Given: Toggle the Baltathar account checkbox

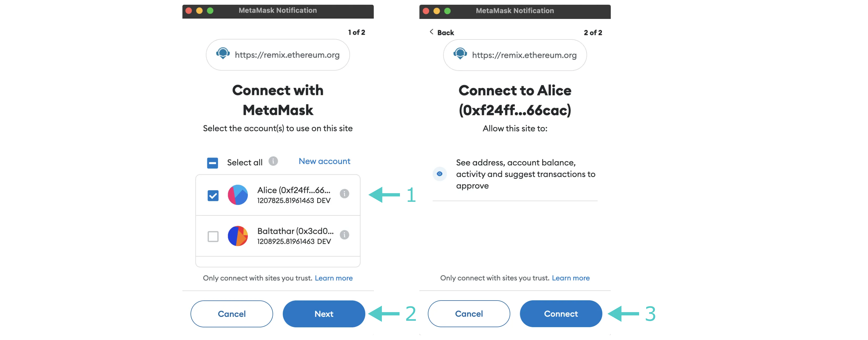Looking at the screenshot, I should [x=213, y=235].
